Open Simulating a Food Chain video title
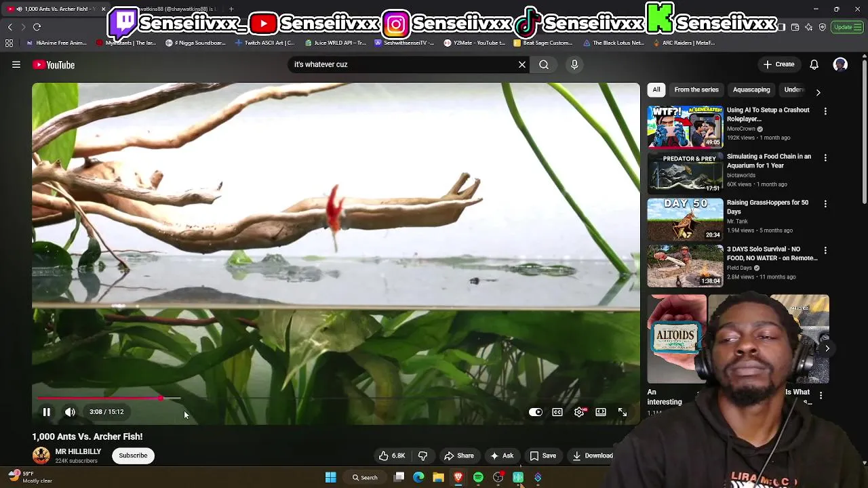 769,161
